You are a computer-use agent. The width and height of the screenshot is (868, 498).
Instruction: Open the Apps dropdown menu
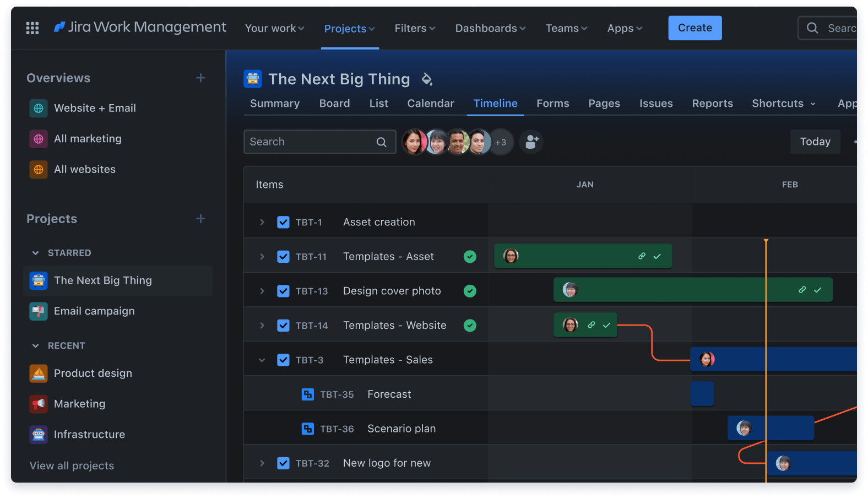tap(625, 28)
